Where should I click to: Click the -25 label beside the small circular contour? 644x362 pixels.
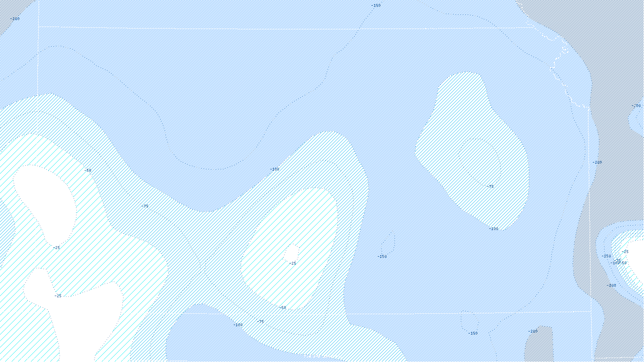[293, 263]
